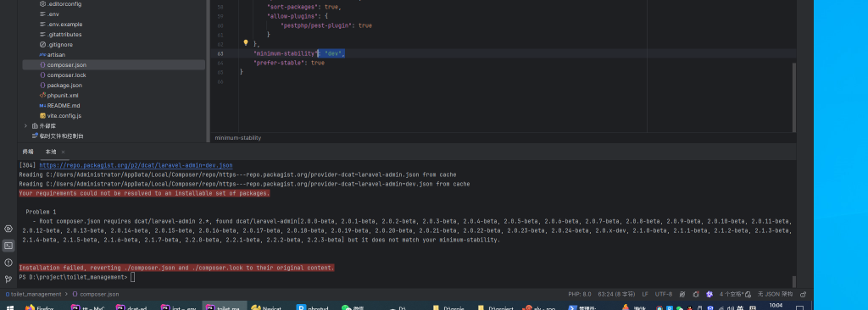Viewport: 868px width, 310px height.
Task: Open the Windows Start menu
Action: click(9, 307)
